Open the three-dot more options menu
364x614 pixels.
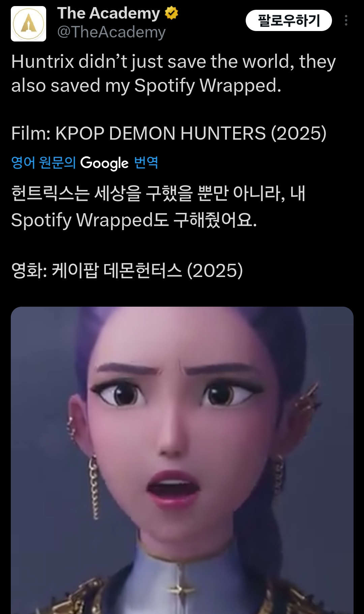[x=346, y=20]
